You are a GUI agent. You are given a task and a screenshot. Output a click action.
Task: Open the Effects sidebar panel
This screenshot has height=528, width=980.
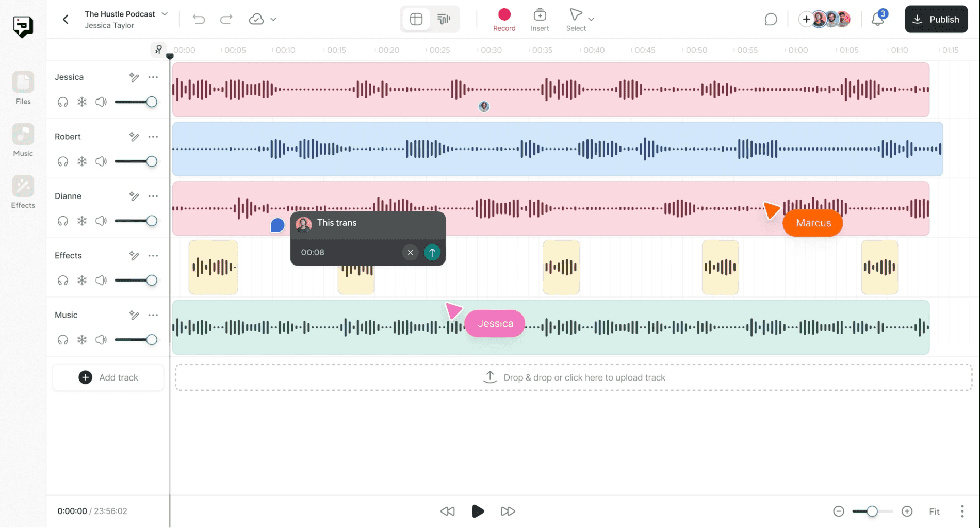23,192
